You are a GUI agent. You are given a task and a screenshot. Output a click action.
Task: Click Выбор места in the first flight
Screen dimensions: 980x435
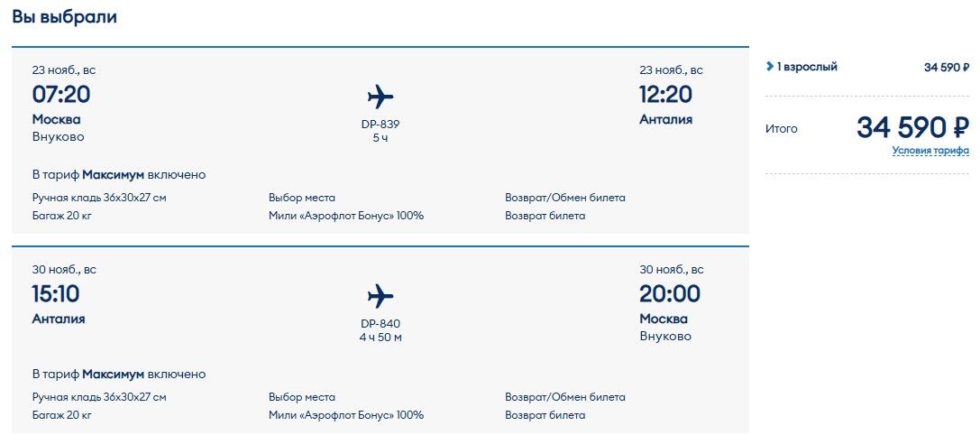click(x=302, y=198)
